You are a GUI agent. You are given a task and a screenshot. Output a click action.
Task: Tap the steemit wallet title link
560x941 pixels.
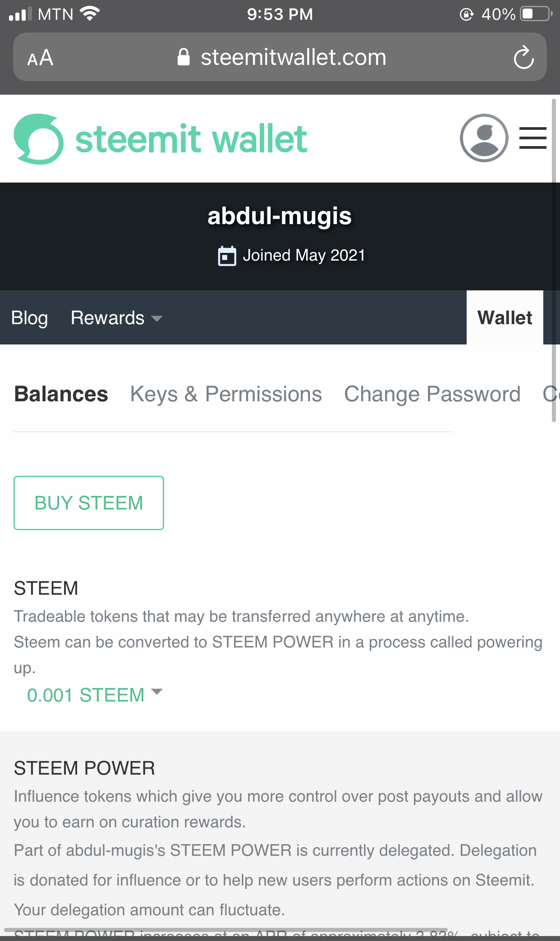click(x=191, y=139)
